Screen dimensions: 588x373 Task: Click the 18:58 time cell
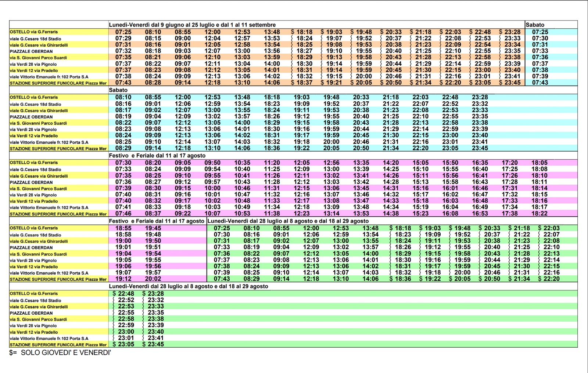click(123, 235)
